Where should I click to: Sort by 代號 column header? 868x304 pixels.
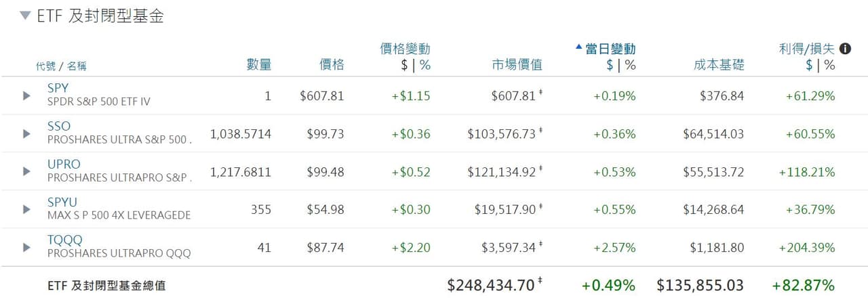coord(46,66)
